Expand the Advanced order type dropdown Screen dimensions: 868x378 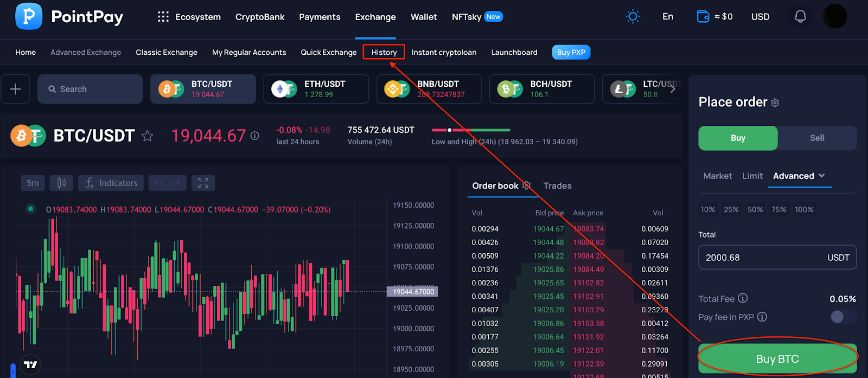click(x=799, y=176)
